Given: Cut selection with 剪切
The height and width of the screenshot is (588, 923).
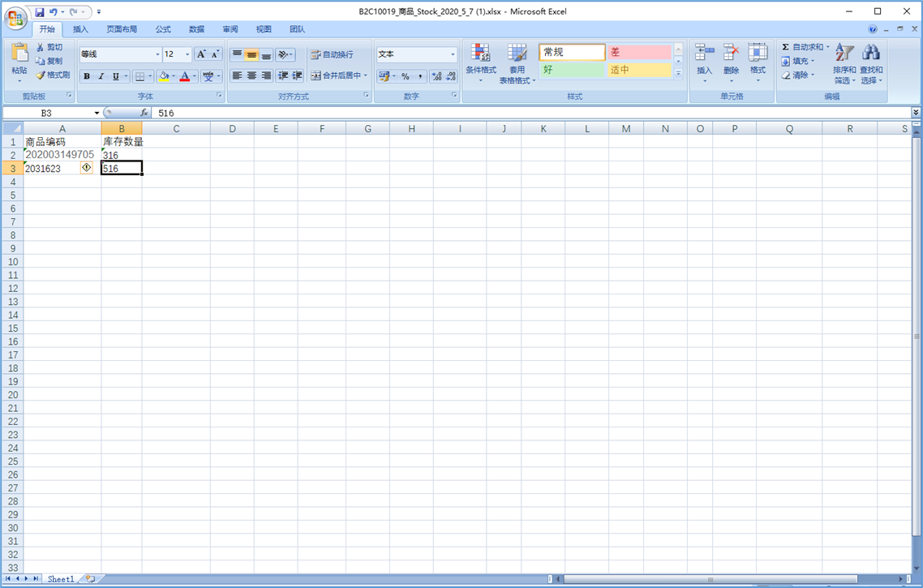Looking at the screenshot, I should point(49,47).
